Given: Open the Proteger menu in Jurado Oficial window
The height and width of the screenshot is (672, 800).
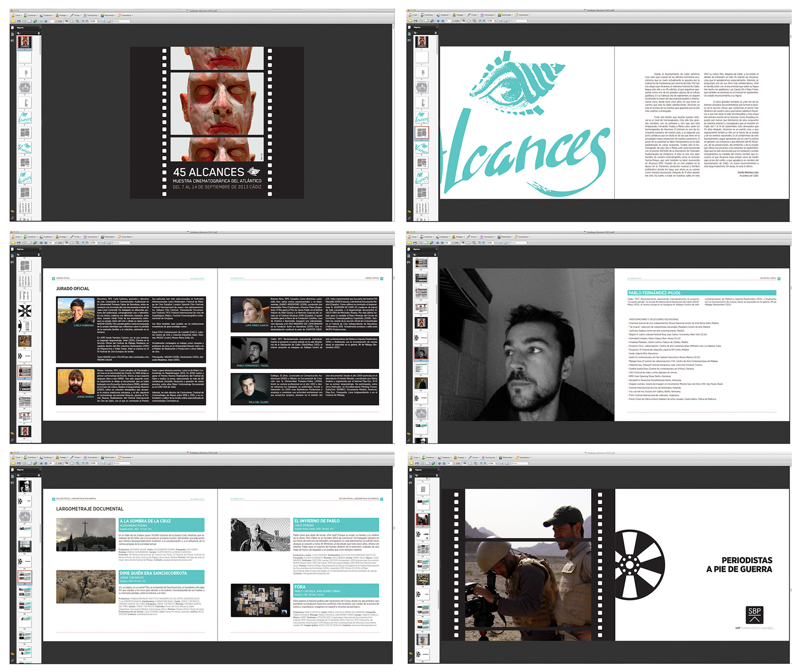Looking at the screenshot, I should (63, 237).
